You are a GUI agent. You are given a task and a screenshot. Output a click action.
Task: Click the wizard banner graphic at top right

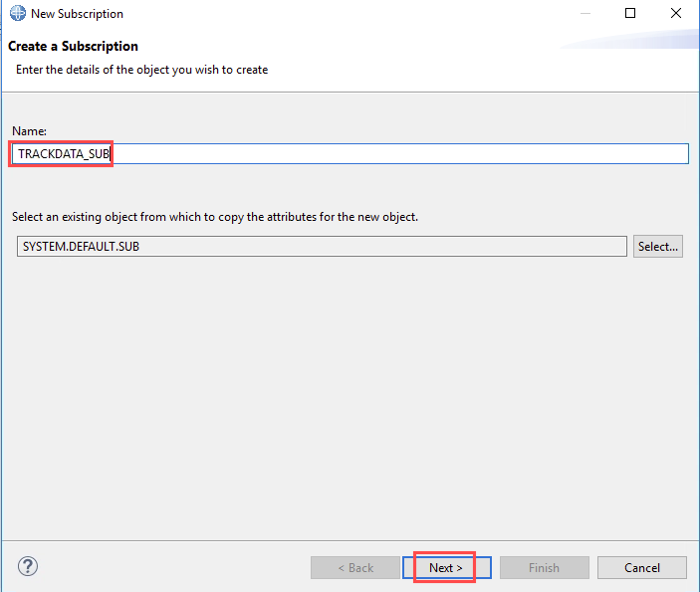[x=628, y=39]
